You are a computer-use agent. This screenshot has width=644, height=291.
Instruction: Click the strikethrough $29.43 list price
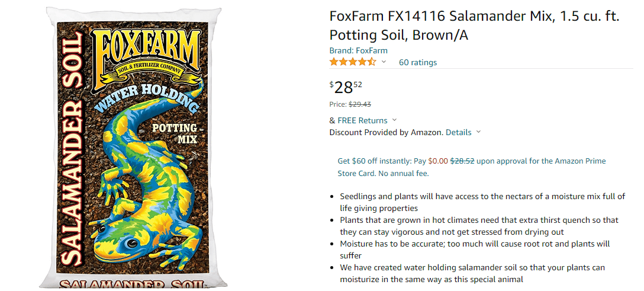[360, 104]
